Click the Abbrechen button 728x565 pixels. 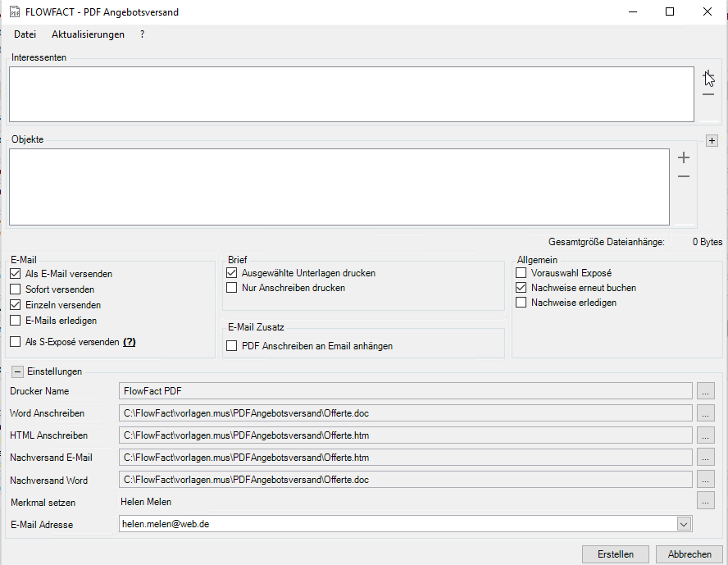689,554
